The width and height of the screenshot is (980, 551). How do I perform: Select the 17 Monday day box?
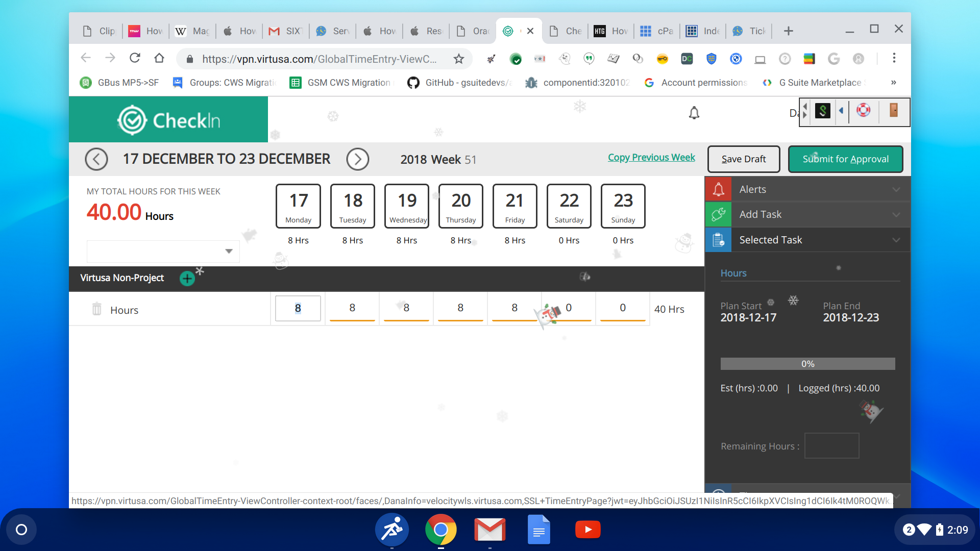click(x=298, y=206)
